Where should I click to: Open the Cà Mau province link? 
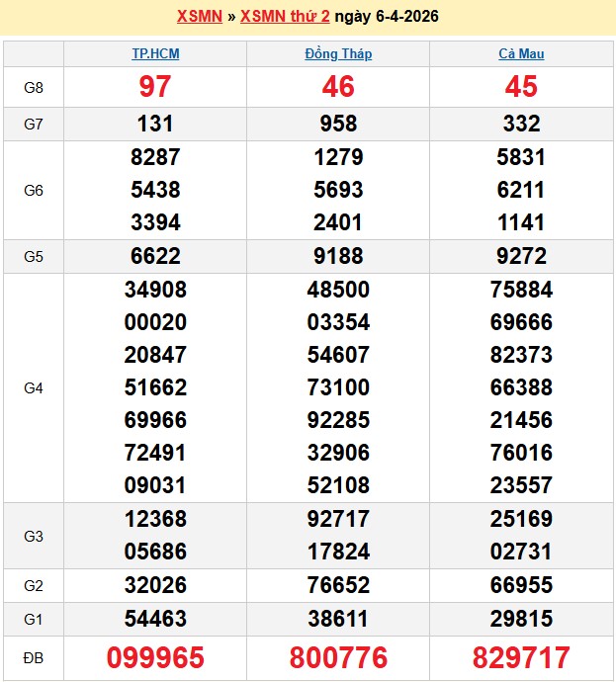click(x=521, y=54)
